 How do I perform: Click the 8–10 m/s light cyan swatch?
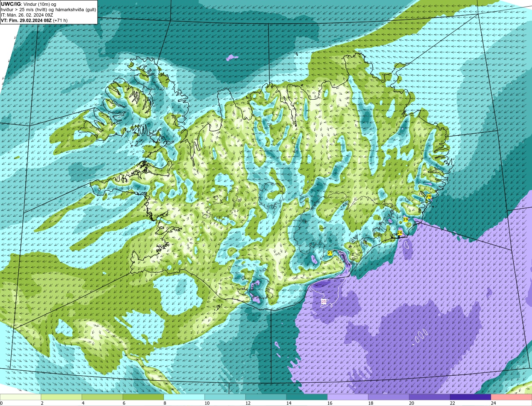pos(184,397)
